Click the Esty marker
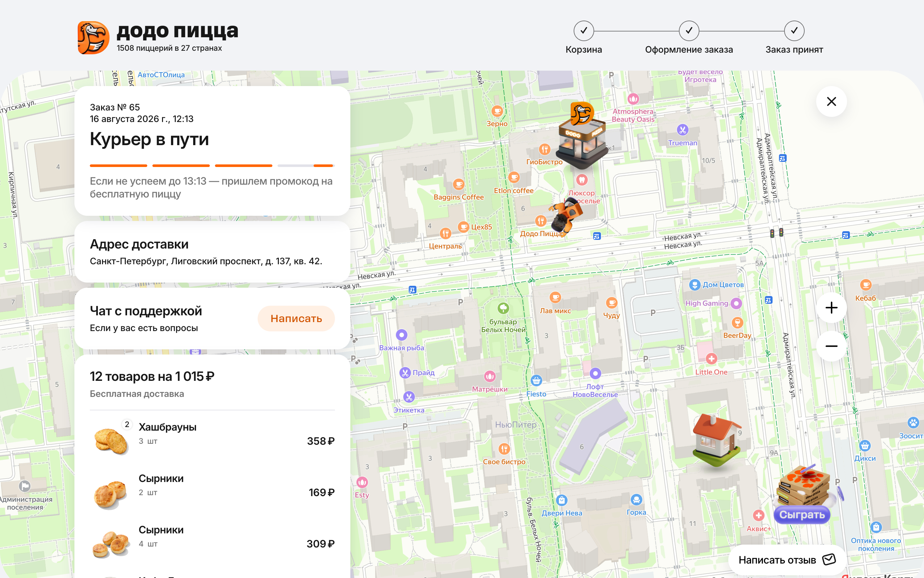The image size is (924, 578). pos(362,482)
